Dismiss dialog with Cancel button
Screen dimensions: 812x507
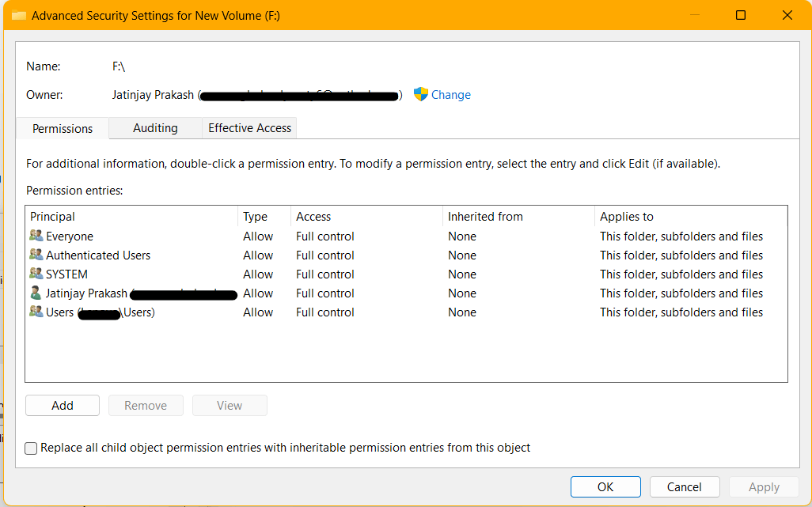click(x=685, y=487)
